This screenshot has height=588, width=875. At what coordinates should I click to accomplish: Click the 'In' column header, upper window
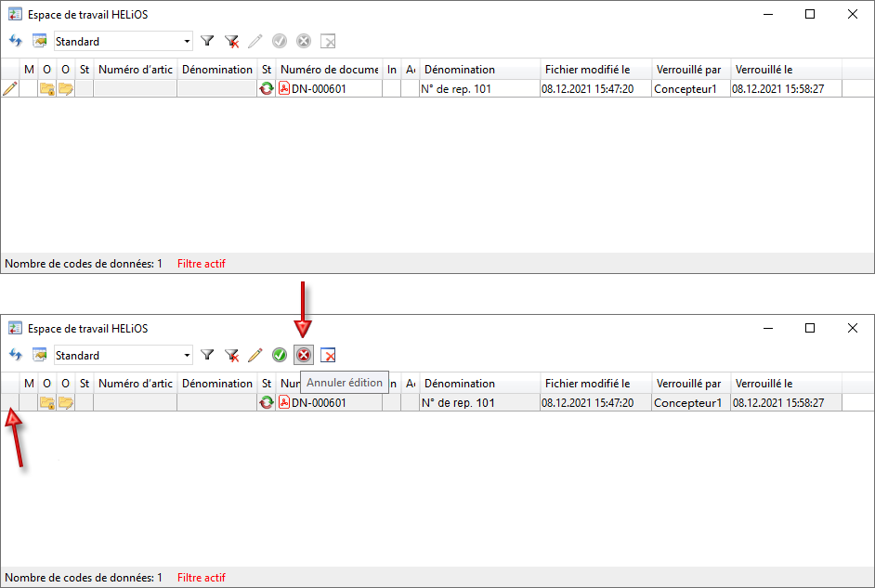coord(392,70)
